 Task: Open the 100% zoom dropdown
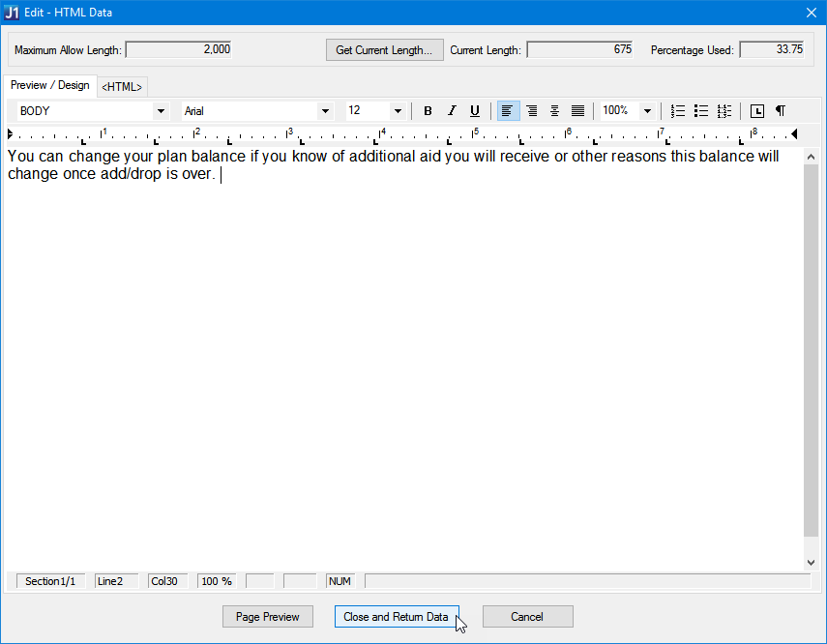click(x=647, y=111)
